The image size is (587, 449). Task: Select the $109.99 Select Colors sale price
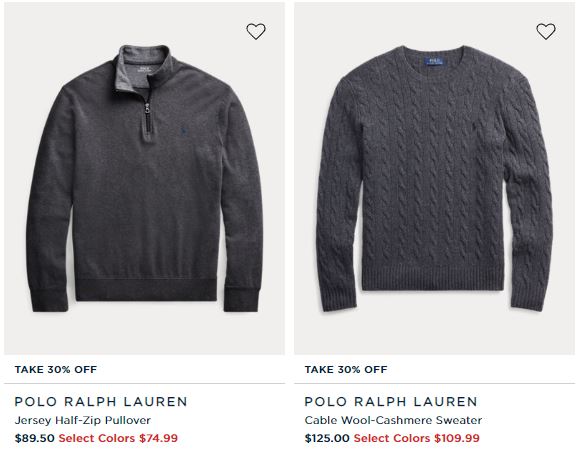pyautogui.click(x=416, y=438)
